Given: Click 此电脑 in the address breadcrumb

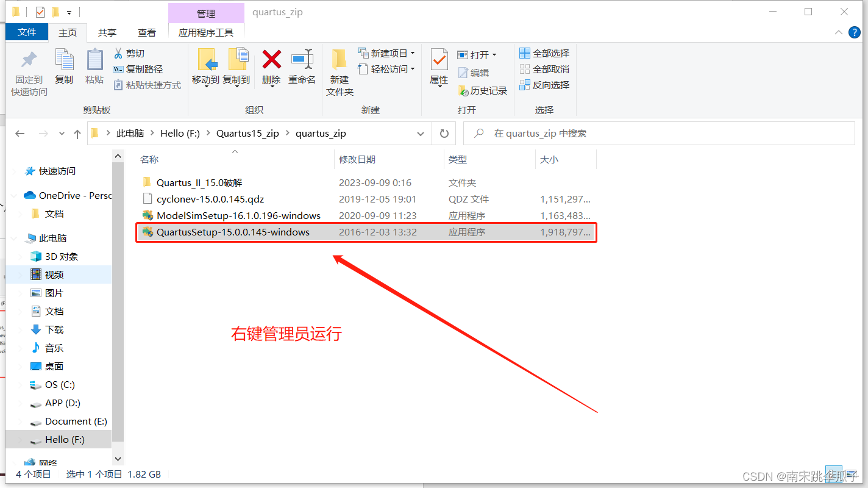Looking at the screenshot, I should tap(130, 134).
